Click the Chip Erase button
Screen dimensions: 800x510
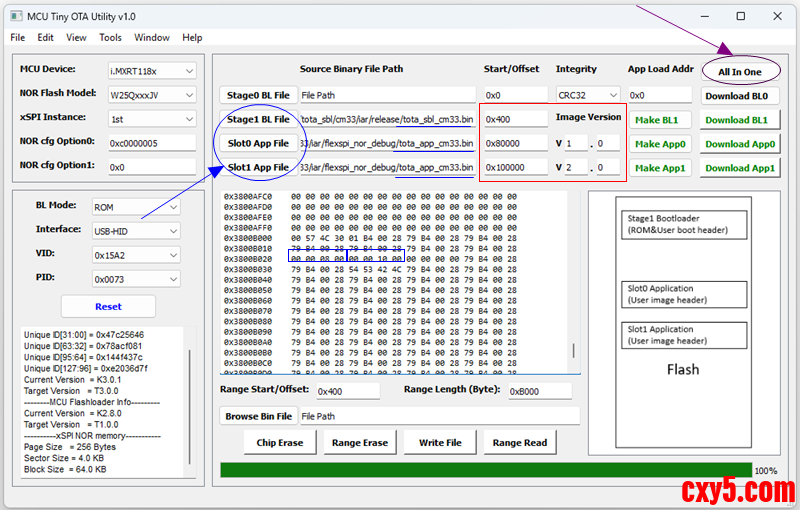pyautogui.click(x=280, y=442)
